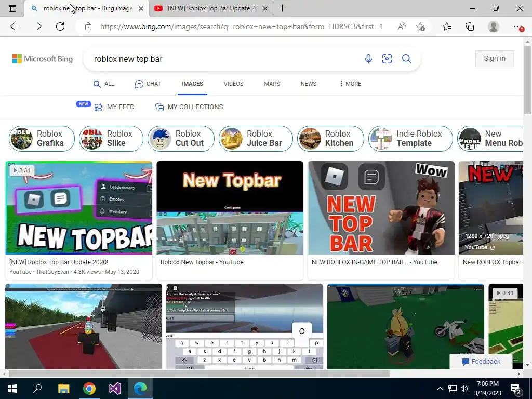
Task: Click the horizontal page scrollbar
Action: click(x=199, y=374)
